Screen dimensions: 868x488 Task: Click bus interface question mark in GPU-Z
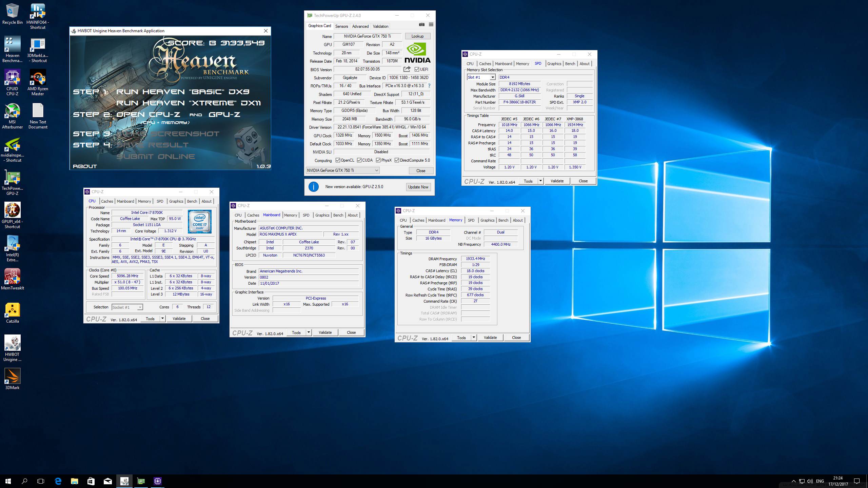[x=429, y=86]
